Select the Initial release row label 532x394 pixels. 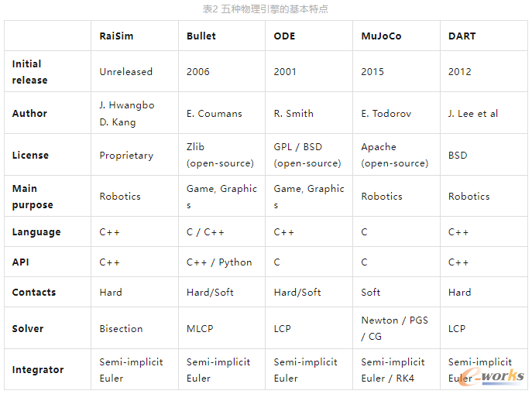(29, 72)
